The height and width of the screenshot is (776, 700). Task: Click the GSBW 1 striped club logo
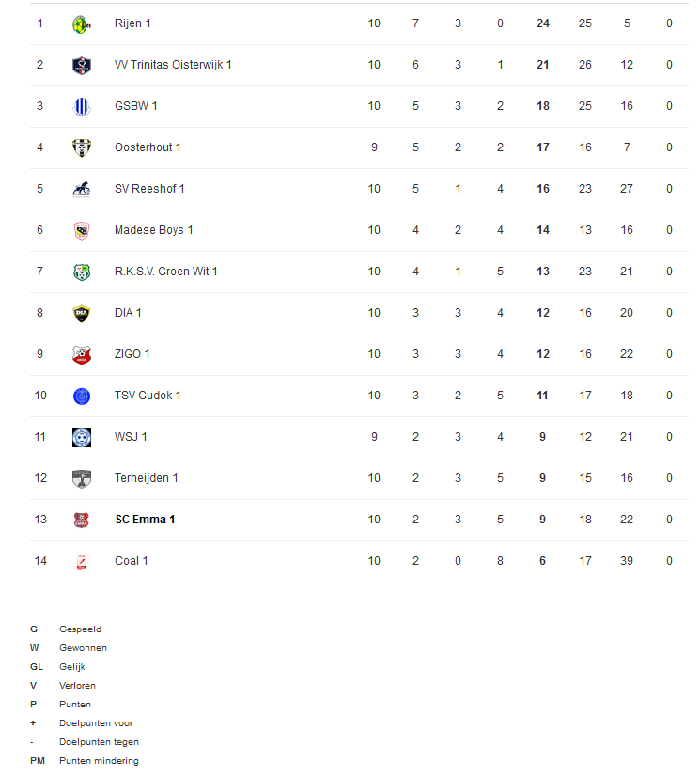click(82, 107)
